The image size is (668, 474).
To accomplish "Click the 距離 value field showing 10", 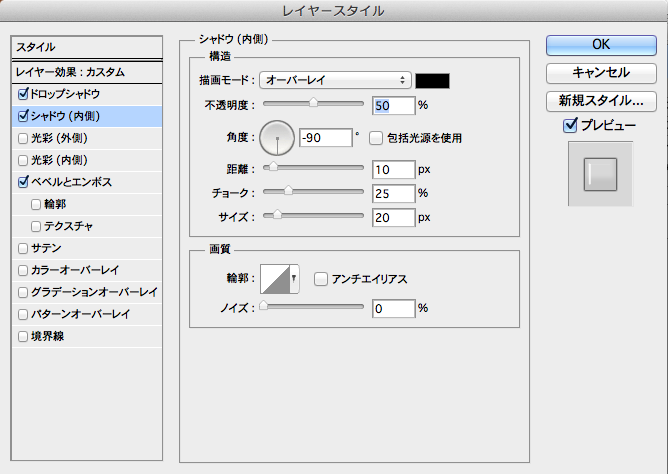I will click(x=393, y=169).
